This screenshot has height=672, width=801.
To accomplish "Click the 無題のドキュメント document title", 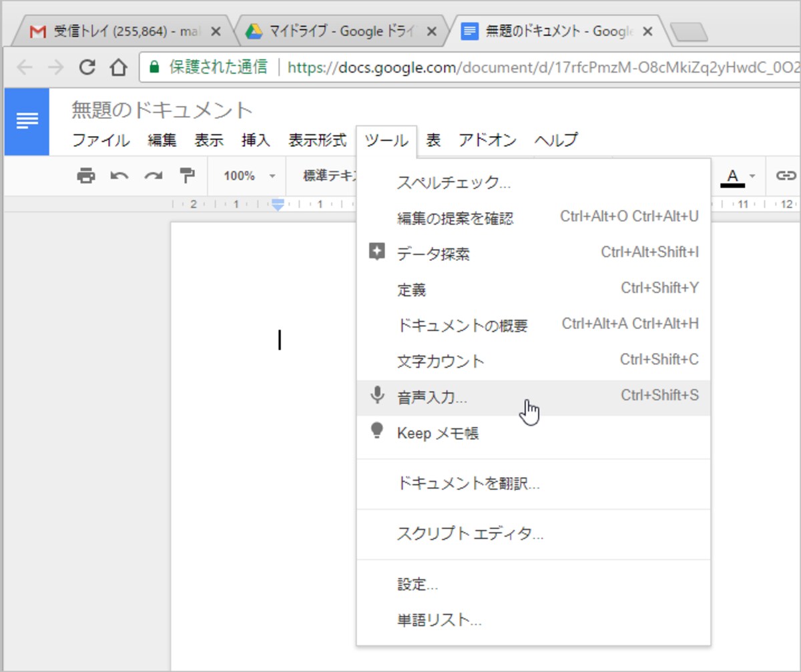I will 162,110.
